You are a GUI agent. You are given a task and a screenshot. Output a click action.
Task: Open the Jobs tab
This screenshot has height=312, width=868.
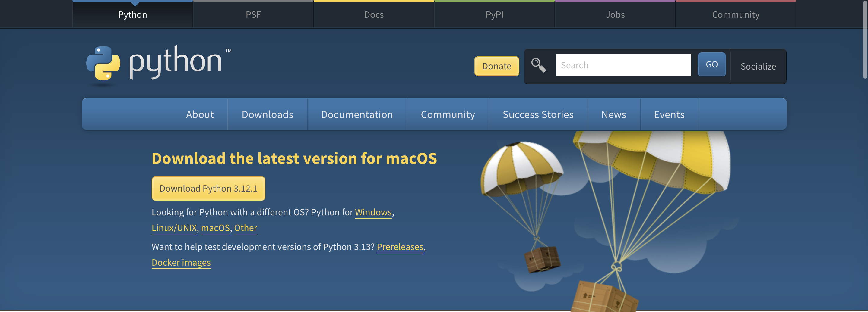click(x=615, y=14)
